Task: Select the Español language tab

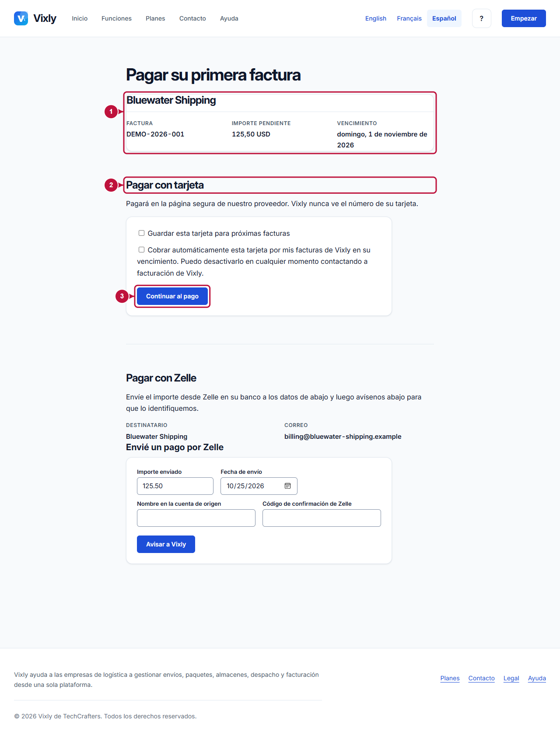Action: (444, 18)
